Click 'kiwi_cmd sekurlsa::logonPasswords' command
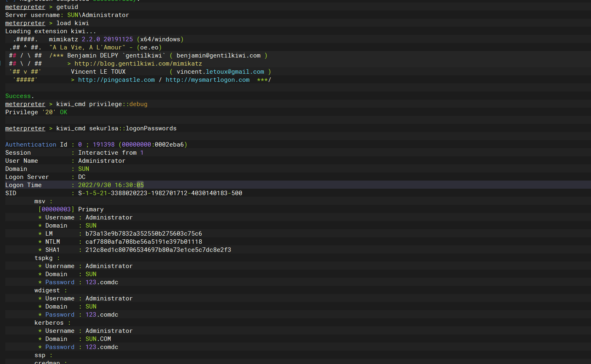591x364 pixels. (x=116, y=128)
